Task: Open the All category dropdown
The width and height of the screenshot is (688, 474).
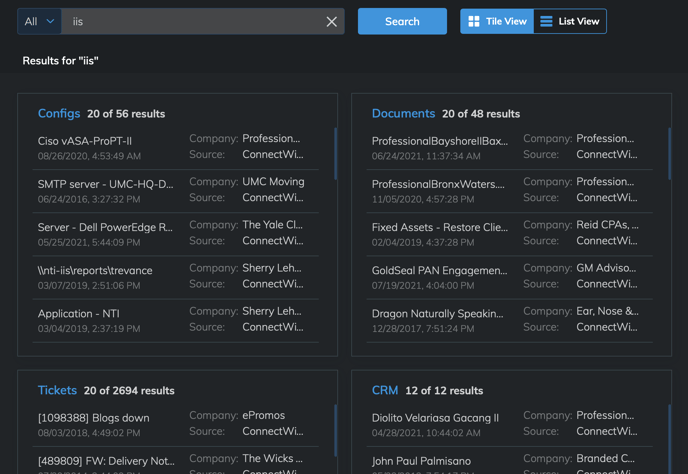Action: pos(39,22)
